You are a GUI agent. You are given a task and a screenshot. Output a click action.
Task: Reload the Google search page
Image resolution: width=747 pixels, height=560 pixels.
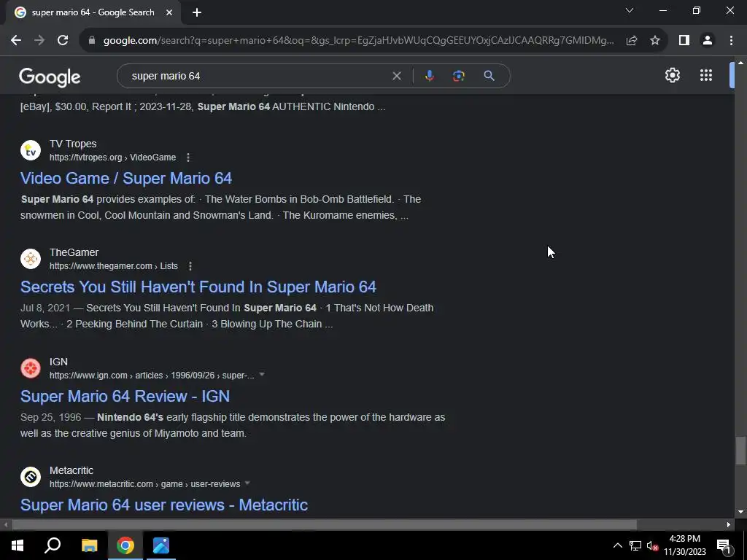63,41
